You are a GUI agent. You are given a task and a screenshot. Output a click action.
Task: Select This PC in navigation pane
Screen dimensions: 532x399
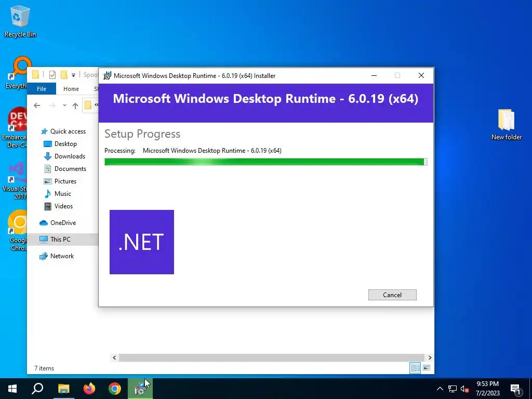click(x=55, y=240)
